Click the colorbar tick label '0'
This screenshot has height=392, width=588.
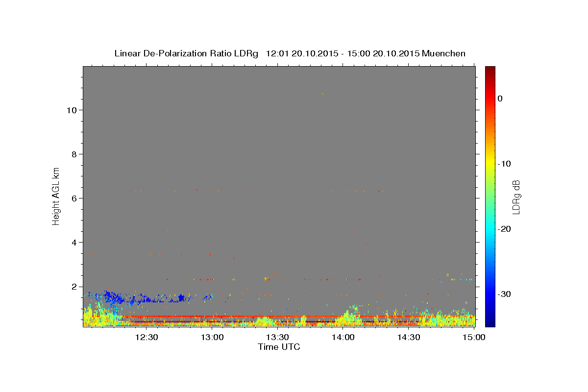point(500,98)
